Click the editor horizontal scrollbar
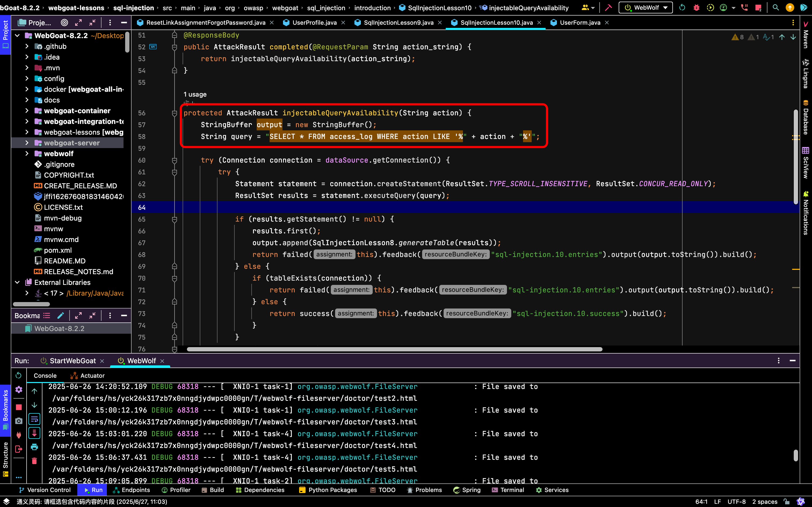The image size is (812, 507). pyautogui.click(x=394, y=349)
